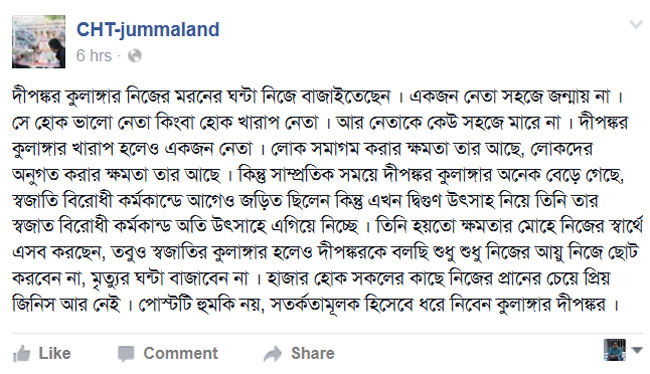The image size is (650, 374).
Task: Click the divider line above the Like bar
Action: (327, 333)
